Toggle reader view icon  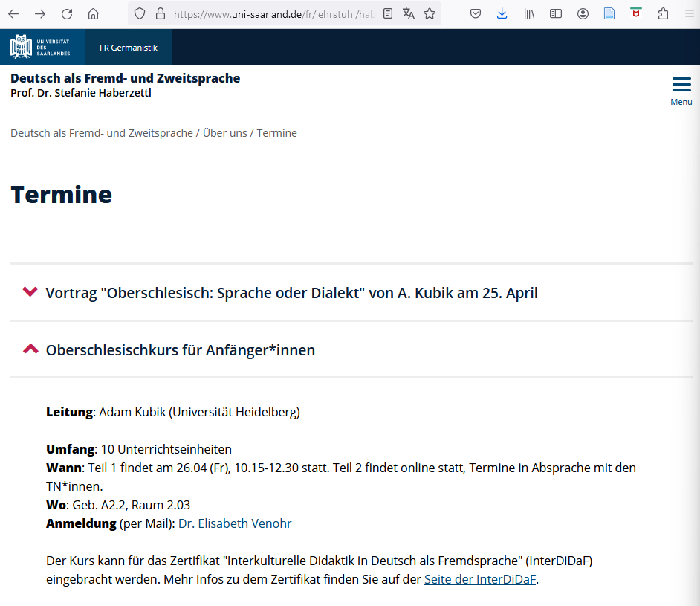click(x=388, y=14)
